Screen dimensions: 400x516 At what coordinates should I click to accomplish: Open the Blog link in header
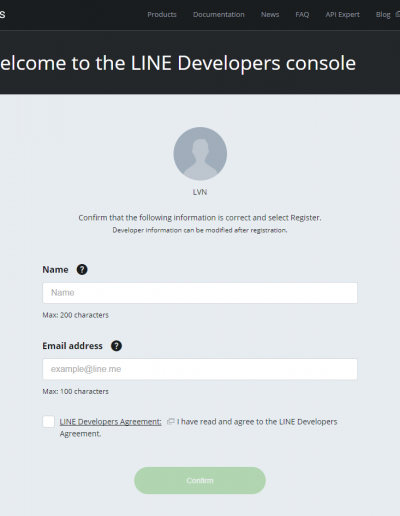pos(383,15)
